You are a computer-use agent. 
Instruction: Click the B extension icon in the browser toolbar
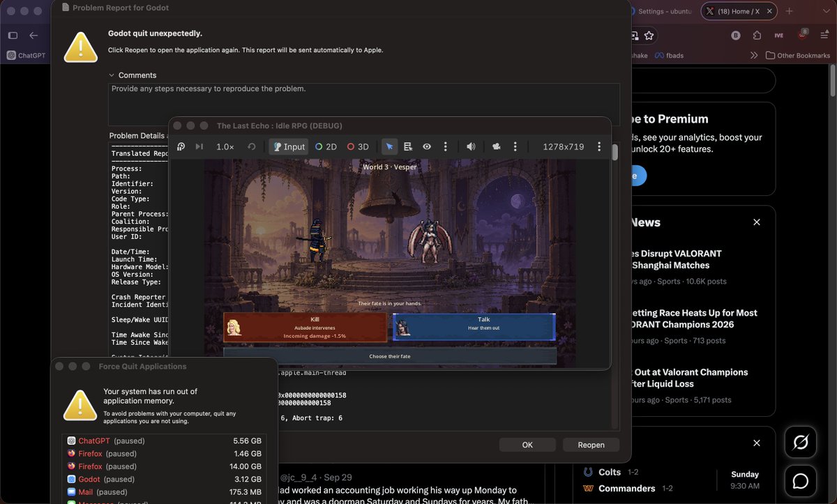736,36
